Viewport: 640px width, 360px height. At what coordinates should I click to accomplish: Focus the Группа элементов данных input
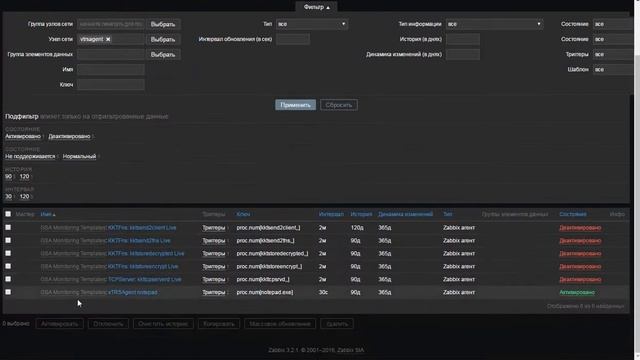[x=111, y=54]
